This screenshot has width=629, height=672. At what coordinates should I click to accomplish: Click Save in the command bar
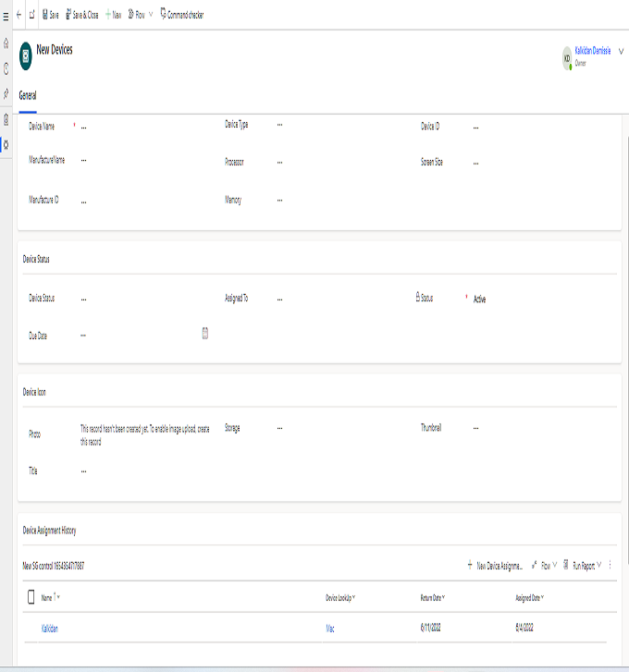tap(51, 15)
